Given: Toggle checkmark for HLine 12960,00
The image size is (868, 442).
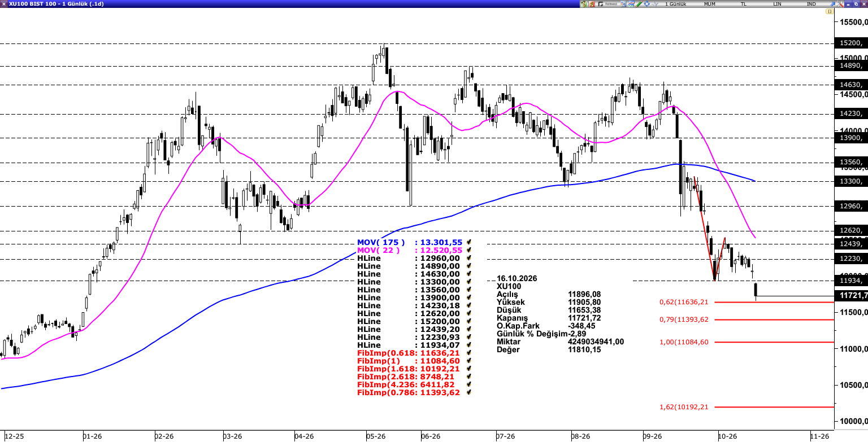Looking at the screenshot, I should (x=469, y=258).
